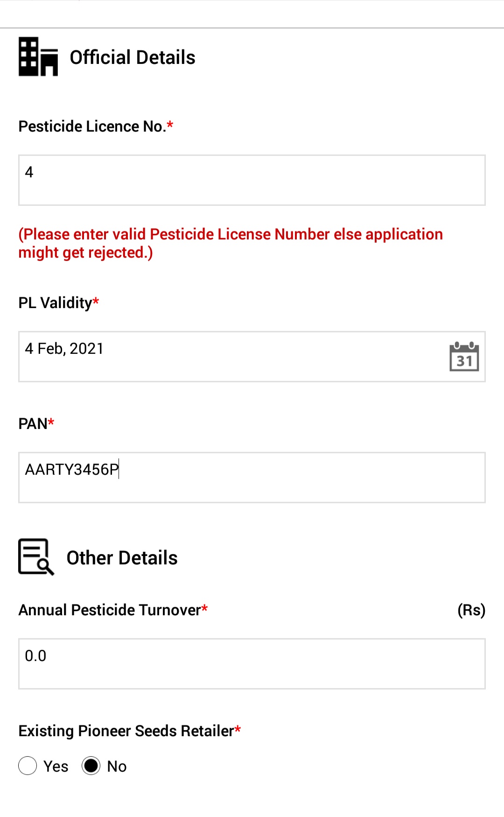Click the red pesticide license warning text
This screenshot has height=817, width=504.
(231, 243)
